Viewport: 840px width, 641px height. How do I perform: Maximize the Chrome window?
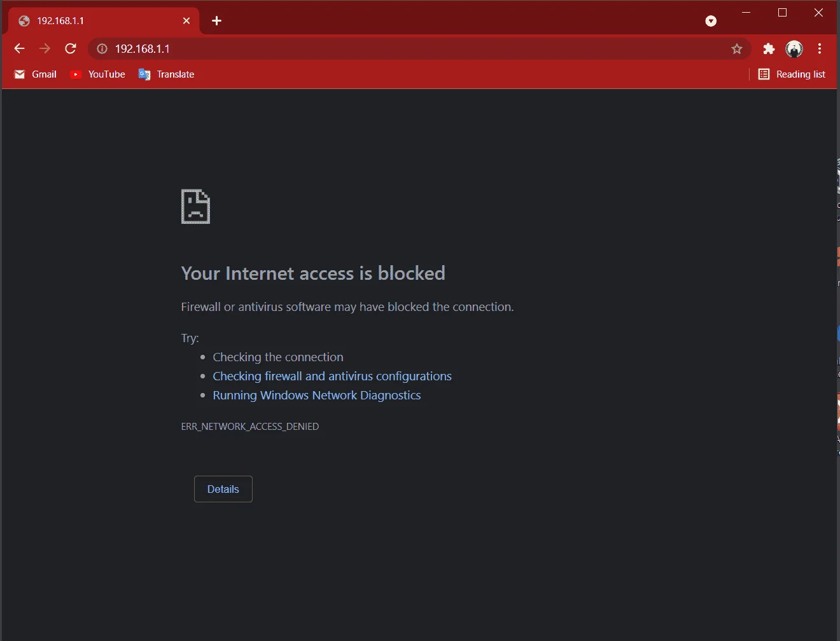click(x=783, y=13)
